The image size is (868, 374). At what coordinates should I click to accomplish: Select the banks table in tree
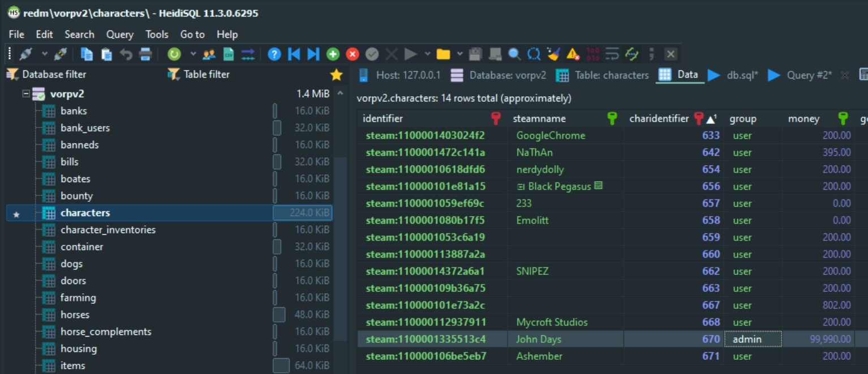[74, 111]
